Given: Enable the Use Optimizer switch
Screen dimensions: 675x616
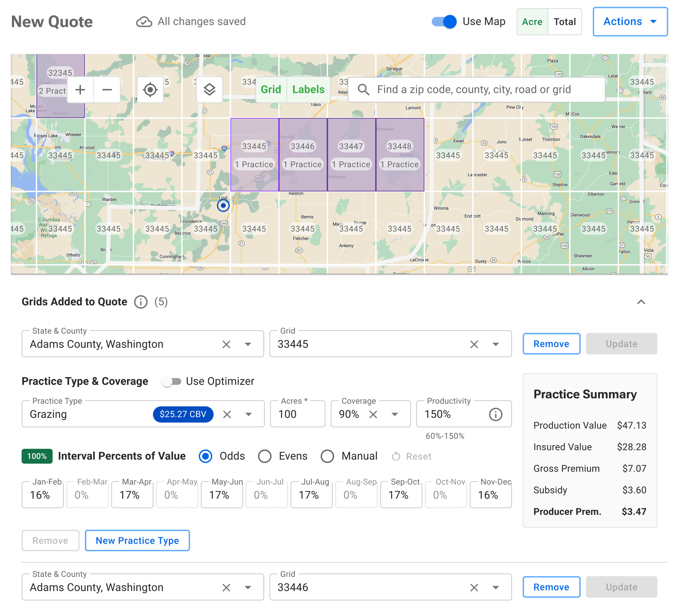Looking at the screenshot, I should [x=171, y=382].
